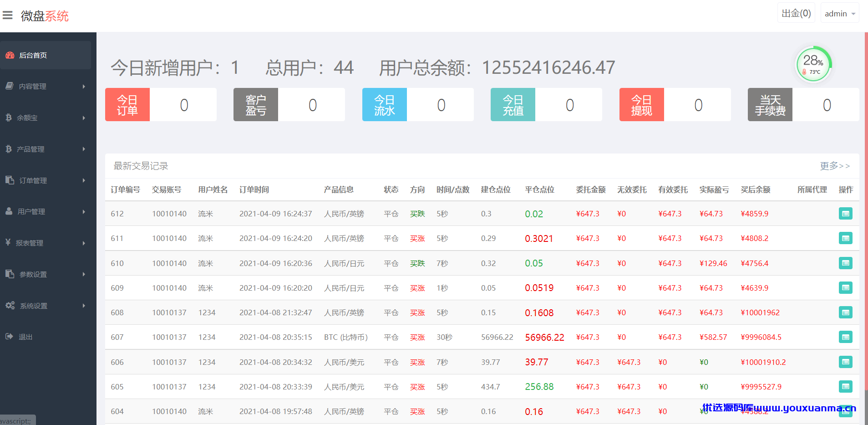Open details icon for order 608
868x425 pixels.
pyautogui.click(x=845, y=312)
